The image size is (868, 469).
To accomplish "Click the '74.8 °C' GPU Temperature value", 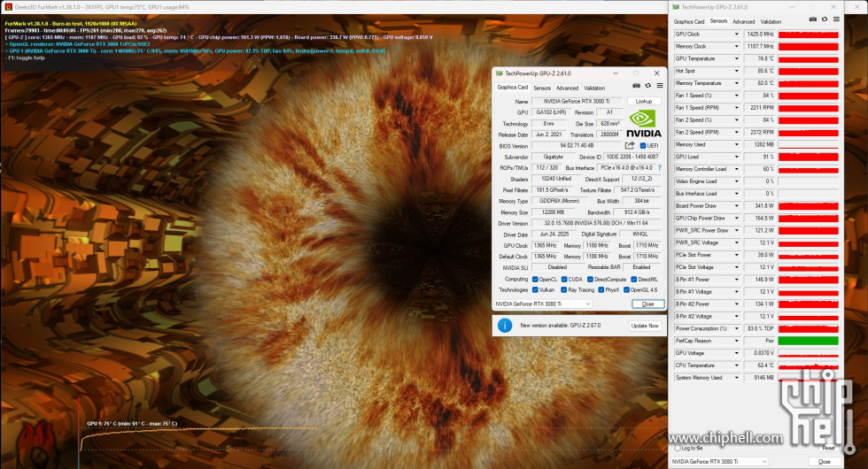I will click(x=760, y=58).
